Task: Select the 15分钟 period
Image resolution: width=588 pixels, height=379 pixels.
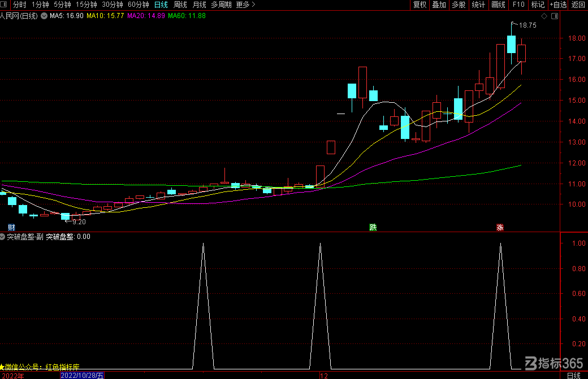Action: (87, 5)
